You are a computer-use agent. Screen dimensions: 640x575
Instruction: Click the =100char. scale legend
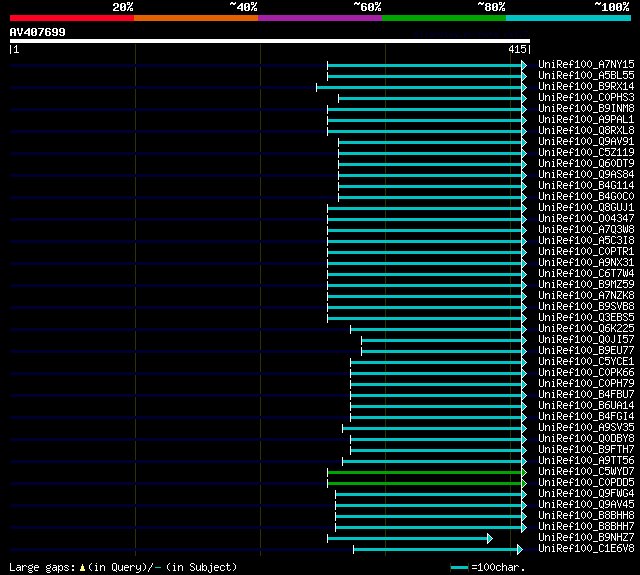coord(488,567)
